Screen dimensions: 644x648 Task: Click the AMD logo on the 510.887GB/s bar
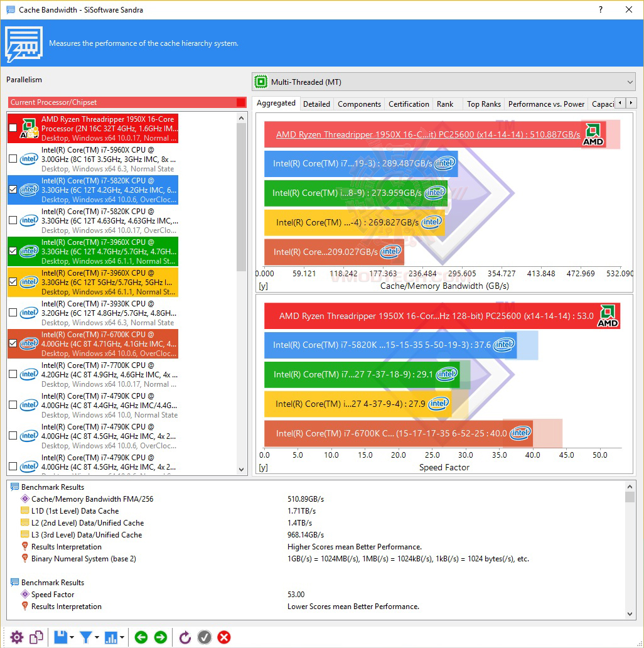point(593,134)
